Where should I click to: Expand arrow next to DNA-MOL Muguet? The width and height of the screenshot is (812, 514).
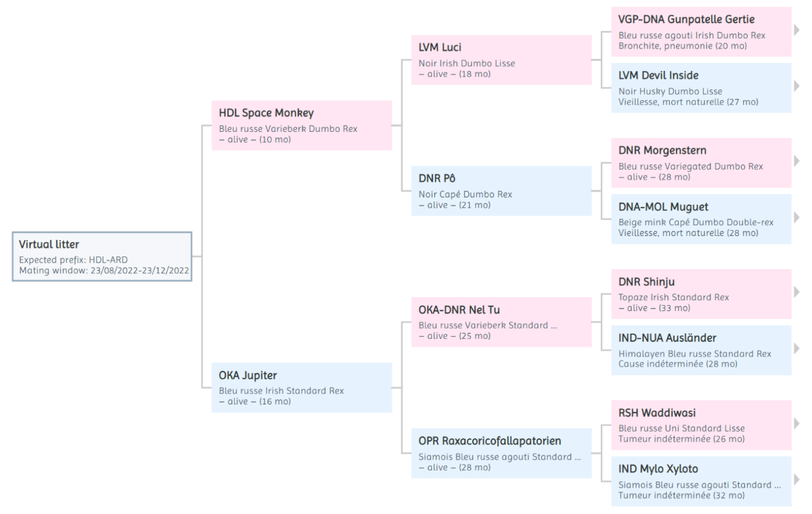[x=796, y=218]
